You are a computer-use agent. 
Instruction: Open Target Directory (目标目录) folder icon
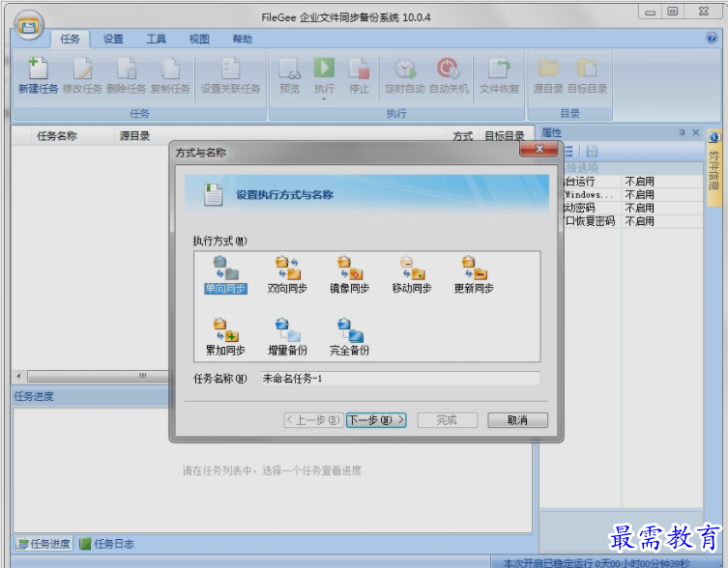pyautogui.click(x=587, y=75)
